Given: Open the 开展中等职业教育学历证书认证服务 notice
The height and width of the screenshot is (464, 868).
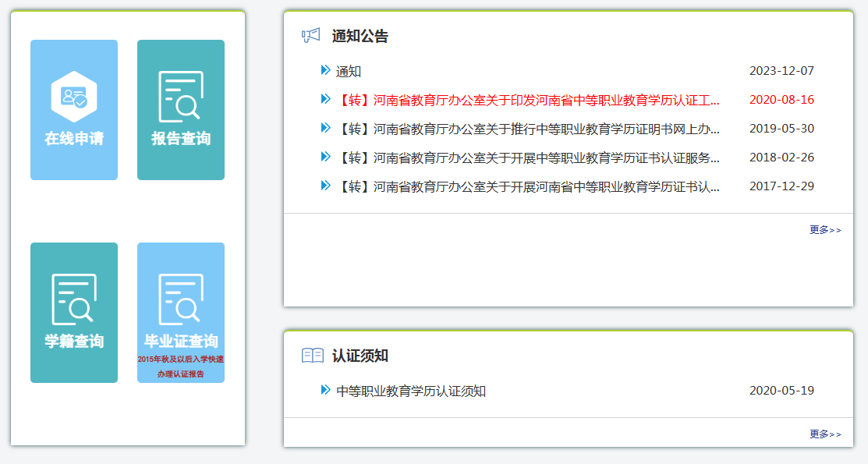Looking at the screenshot, I should [527, 158].
